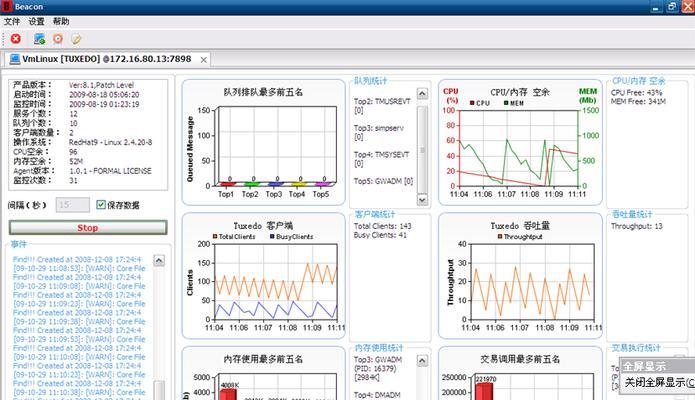The height and width of the screenshot is (400, 695).
Task: Click the 内存使用统计 scroll-up arrow
Action: pos(422,361)
